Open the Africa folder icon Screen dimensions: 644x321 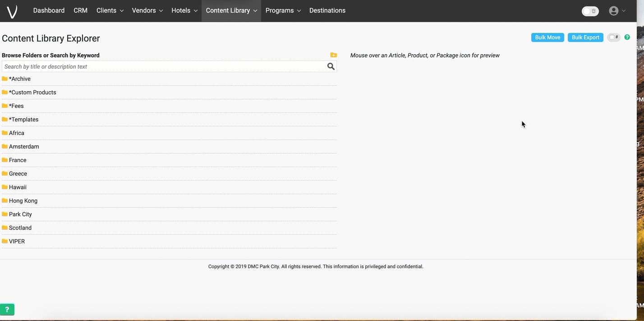pyautogui.click(x=5, y=133)
